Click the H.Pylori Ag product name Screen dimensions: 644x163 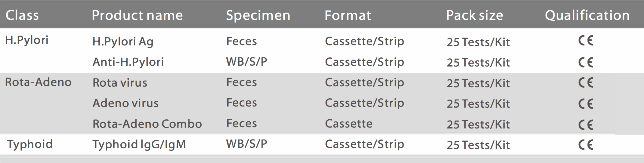(x=123, y=42)
